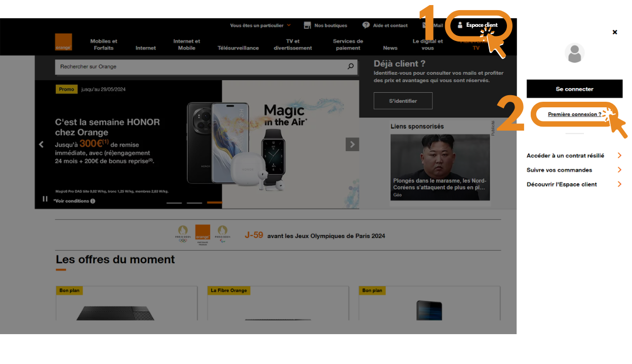
Task: Click the J-59 countdown text
Action: pos(254,235)
